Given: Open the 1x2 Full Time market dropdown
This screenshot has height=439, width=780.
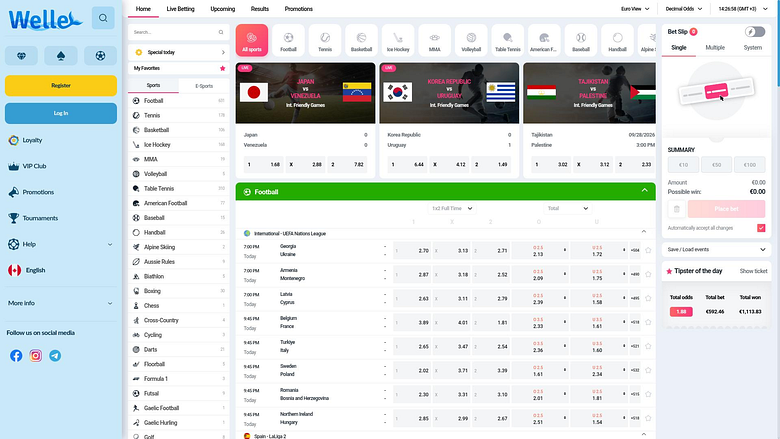Looking at the screenshot, I should pos(452,208).
